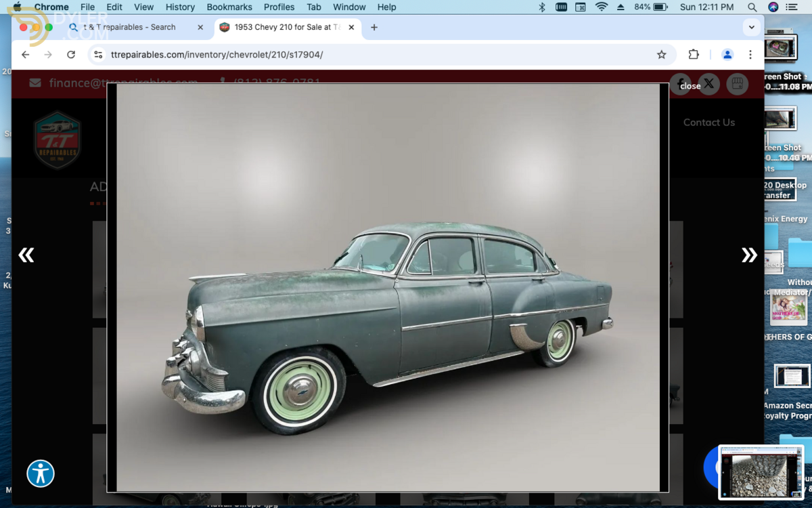Show the next car photo with right chevrons
The width and height of the screenshot is (812, 508).
coord(749,255)
